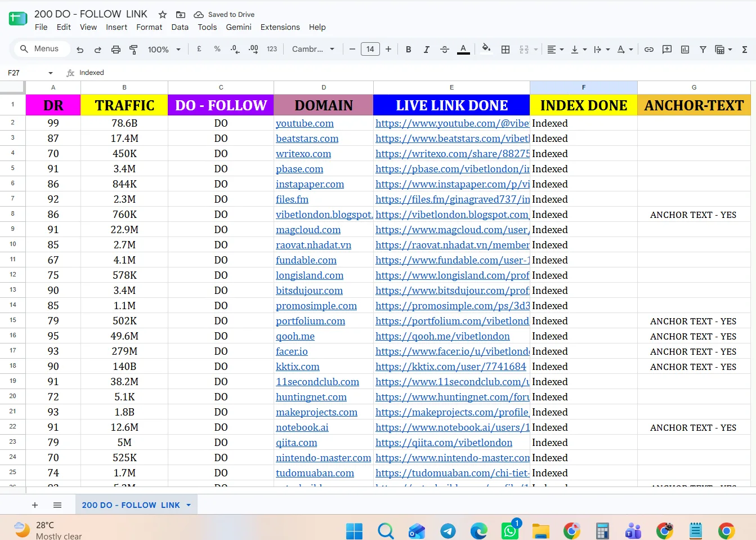Click the Undo icon
This screenshot has height=540, width=756.
coord(80,50)
